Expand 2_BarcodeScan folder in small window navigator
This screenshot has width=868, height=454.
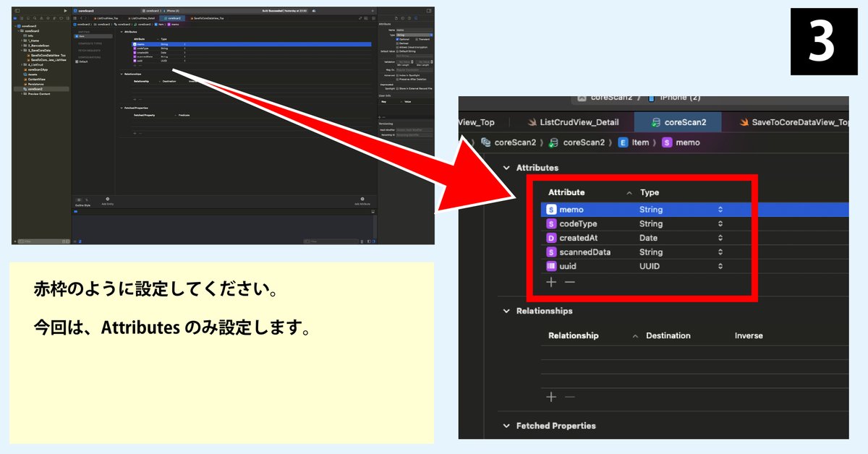point(22,46)
